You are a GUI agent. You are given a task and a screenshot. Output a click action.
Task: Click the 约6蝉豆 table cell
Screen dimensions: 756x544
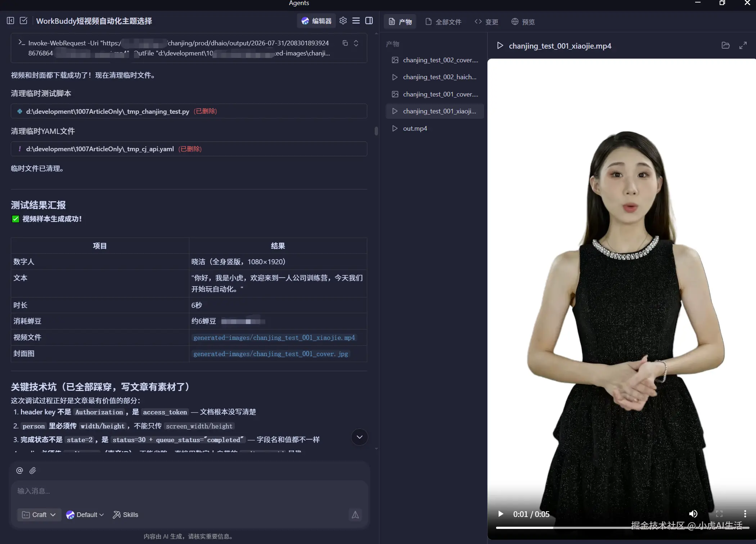278,321
